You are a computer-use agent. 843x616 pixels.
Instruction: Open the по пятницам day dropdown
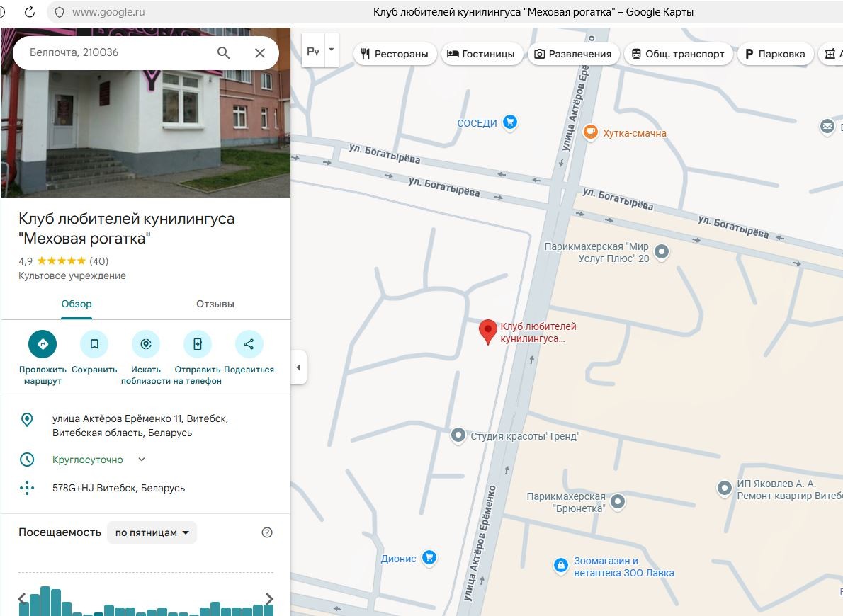(x=152, y=532)
